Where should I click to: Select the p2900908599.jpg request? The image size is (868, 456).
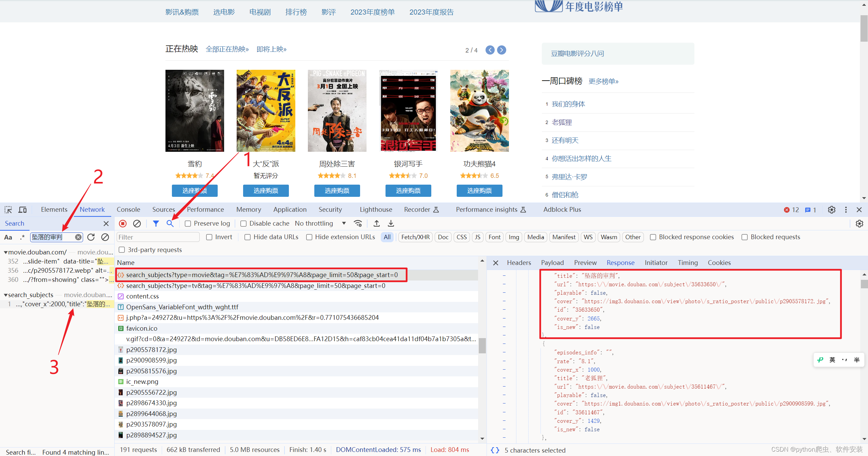click(152, 360)
